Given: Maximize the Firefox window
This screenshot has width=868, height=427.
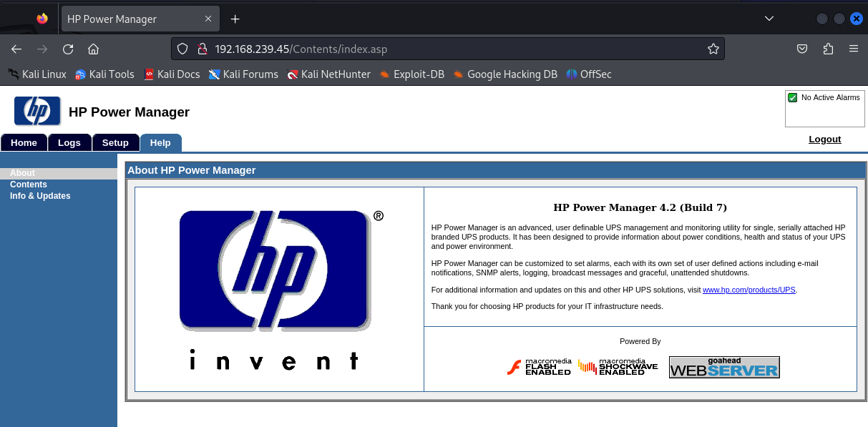Looking at the screenshot, I should (839, 19).
